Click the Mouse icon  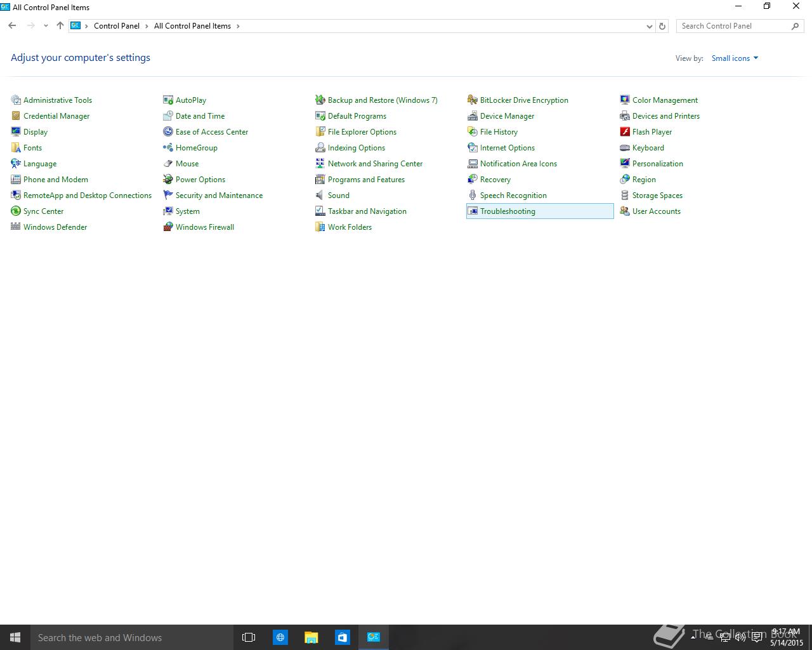(168, 163)
